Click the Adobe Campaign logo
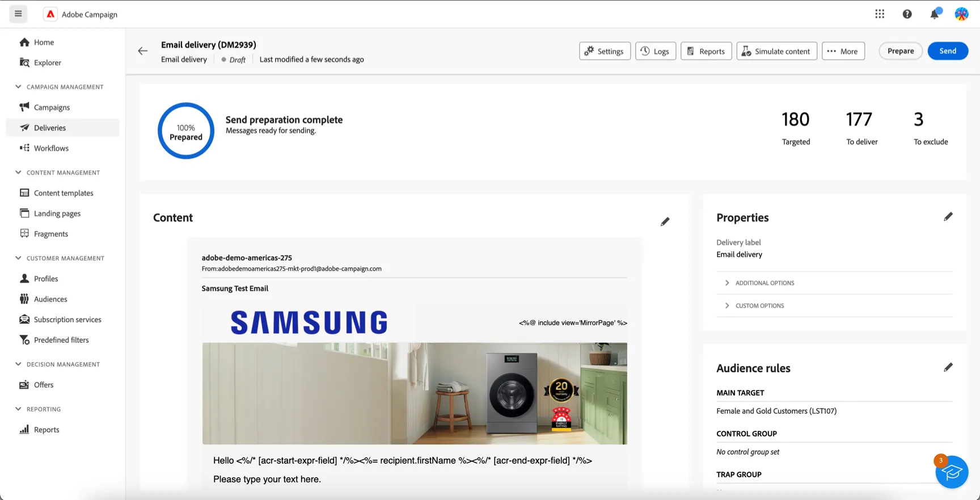This screenshot has width=980, height=500. coord(50,14)
